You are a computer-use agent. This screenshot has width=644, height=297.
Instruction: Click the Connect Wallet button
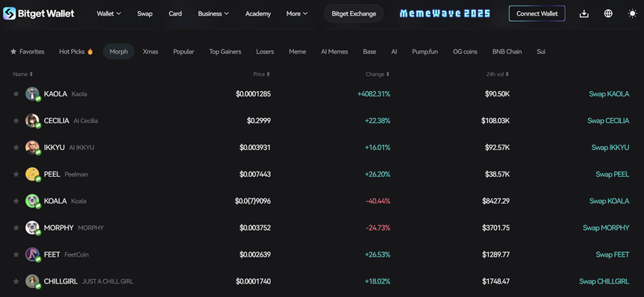[537, 13]
